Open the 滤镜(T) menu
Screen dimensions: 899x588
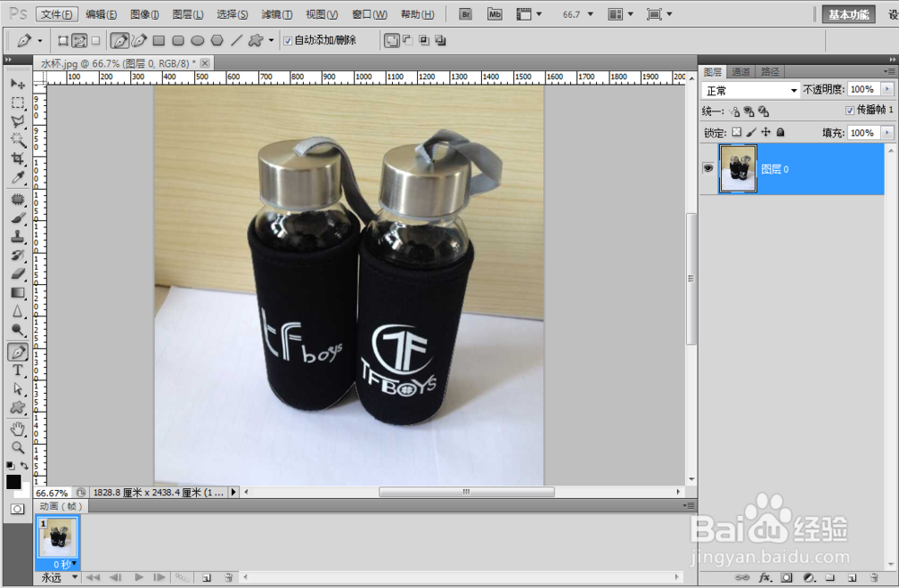277,14
